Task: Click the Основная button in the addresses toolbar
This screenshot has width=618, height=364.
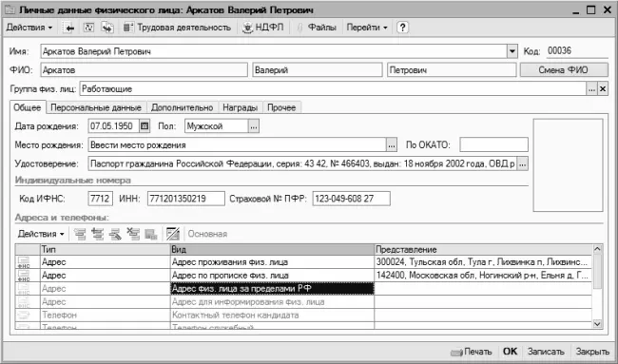Action: coord(207,234)
